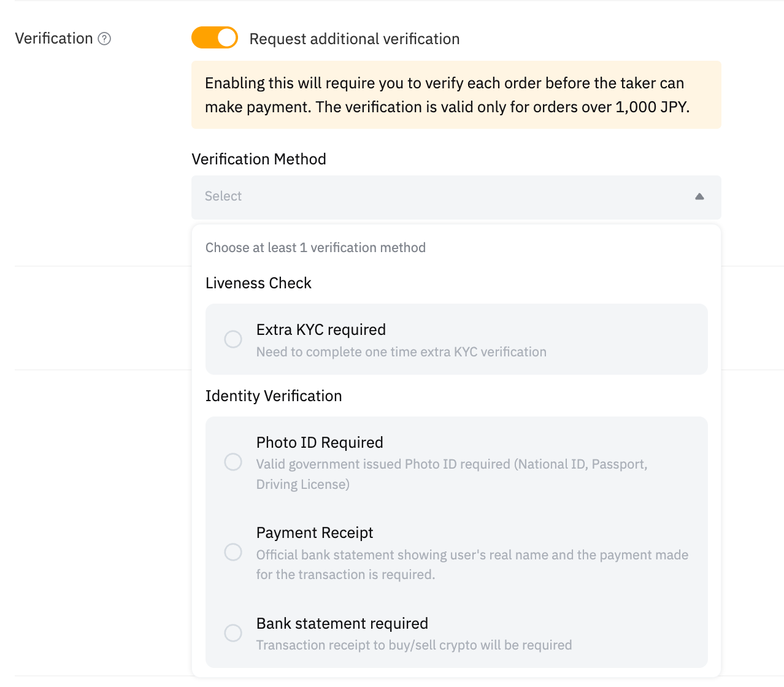Viewport: 784px width, 687px height.
Task: Click the Liveness Check section heading
Action: pos(258,283)
